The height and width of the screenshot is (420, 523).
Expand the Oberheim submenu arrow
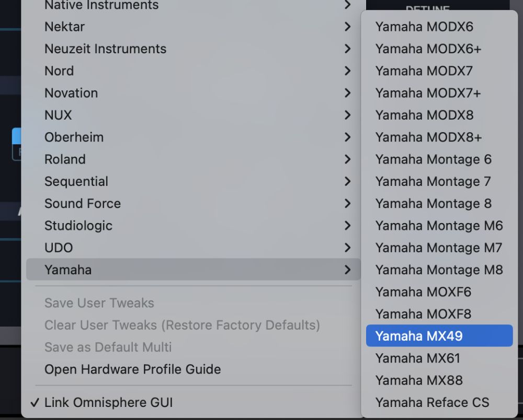click(347, 137)
